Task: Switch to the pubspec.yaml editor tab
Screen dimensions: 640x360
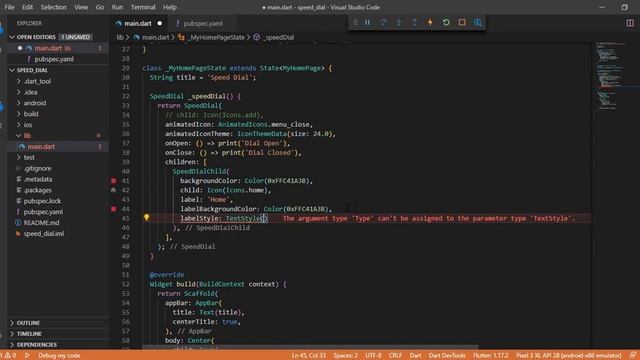Action: click(203, 24)
